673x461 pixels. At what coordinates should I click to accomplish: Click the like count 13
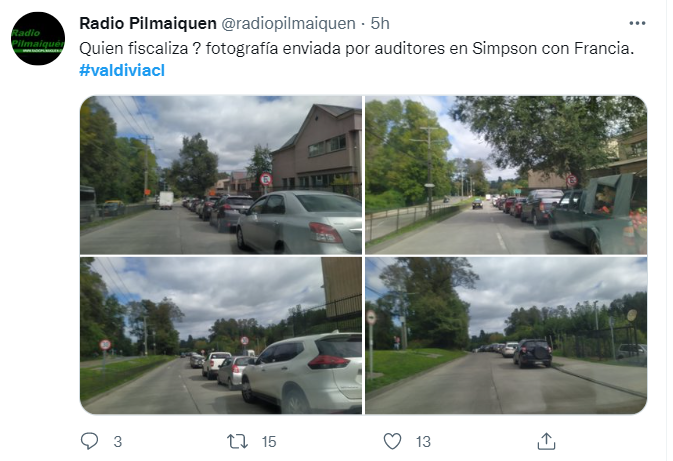423,442
